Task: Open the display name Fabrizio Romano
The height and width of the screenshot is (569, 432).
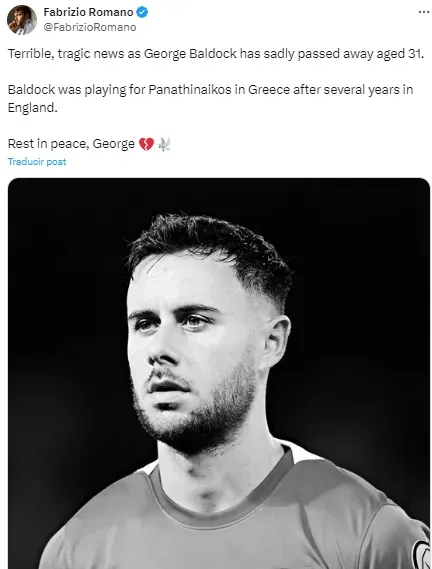Action: pos(88,12)
